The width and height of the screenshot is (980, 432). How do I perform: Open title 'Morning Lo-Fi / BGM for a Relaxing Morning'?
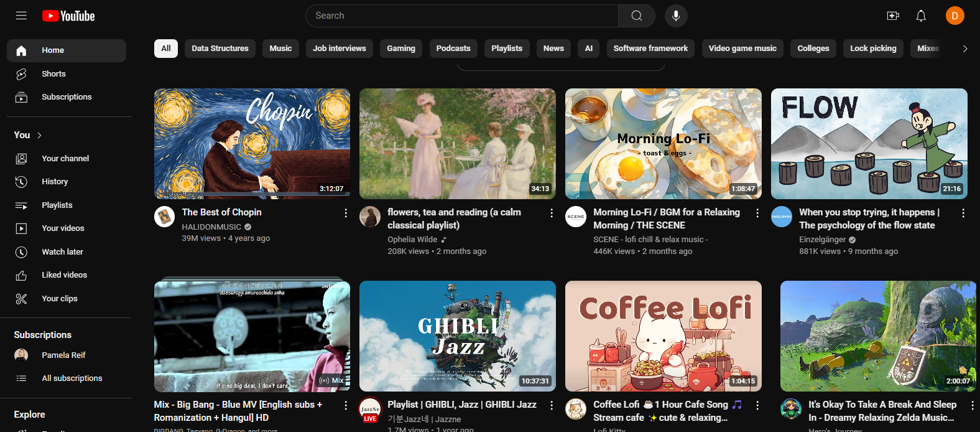[667, 219]
